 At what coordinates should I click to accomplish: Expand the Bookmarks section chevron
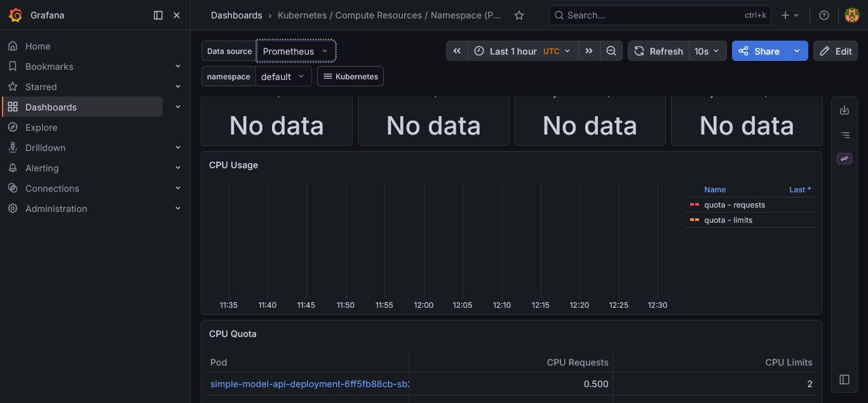[x=178, y=67]
